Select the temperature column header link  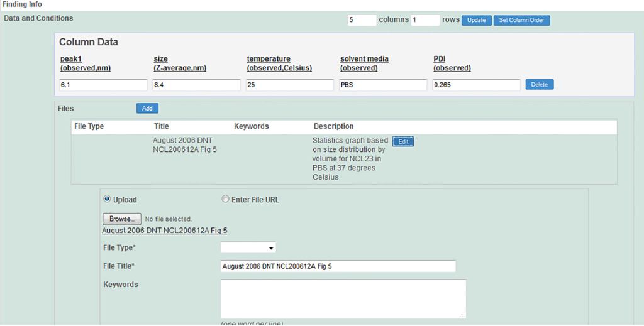(279, 63)
